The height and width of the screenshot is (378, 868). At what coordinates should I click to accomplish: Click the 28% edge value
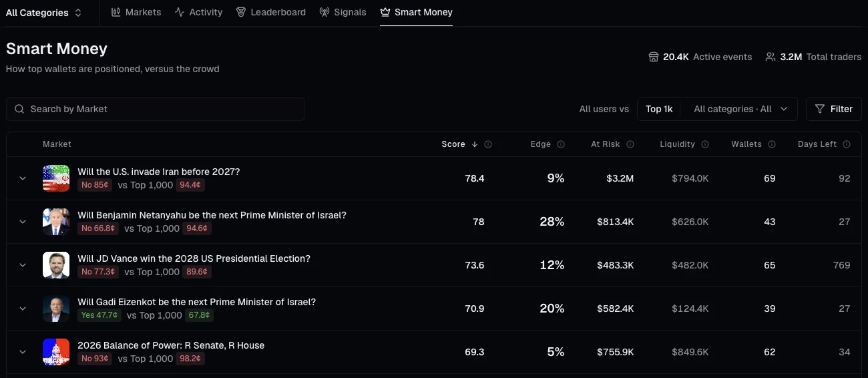pyautogui.click(x=552, y=222)
